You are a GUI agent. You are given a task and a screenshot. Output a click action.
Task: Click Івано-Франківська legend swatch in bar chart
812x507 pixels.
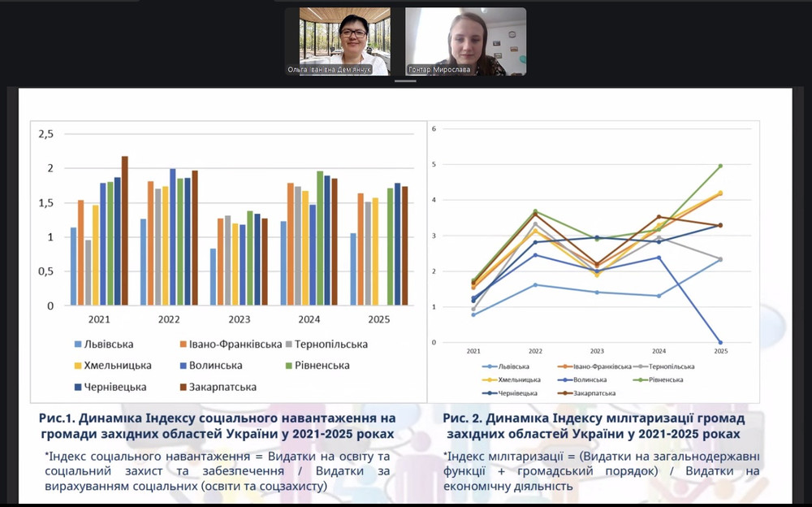coord(183,344)
